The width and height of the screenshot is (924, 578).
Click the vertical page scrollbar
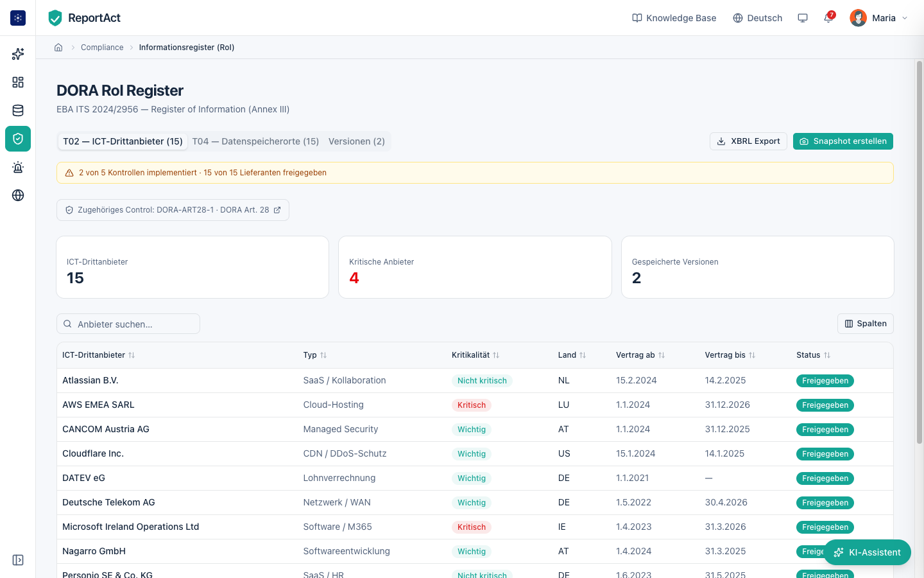pyautogui.click(x=920, y=252)
